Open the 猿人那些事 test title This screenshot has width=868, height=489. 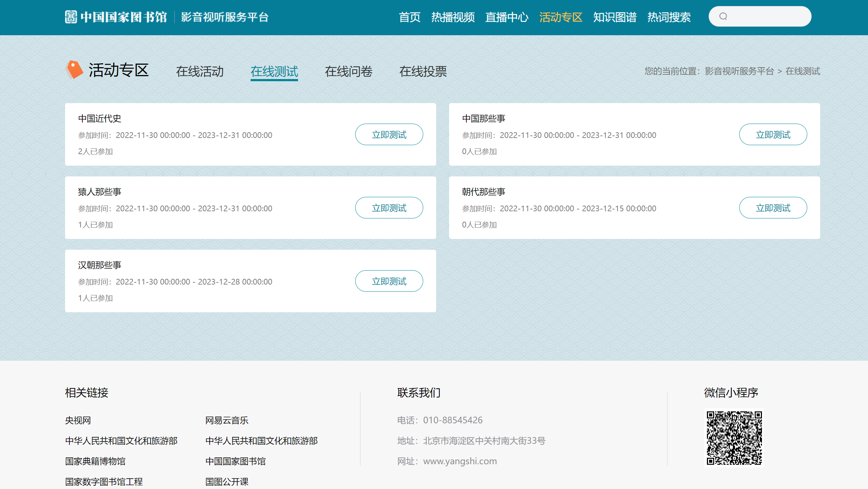coord(100,192)
